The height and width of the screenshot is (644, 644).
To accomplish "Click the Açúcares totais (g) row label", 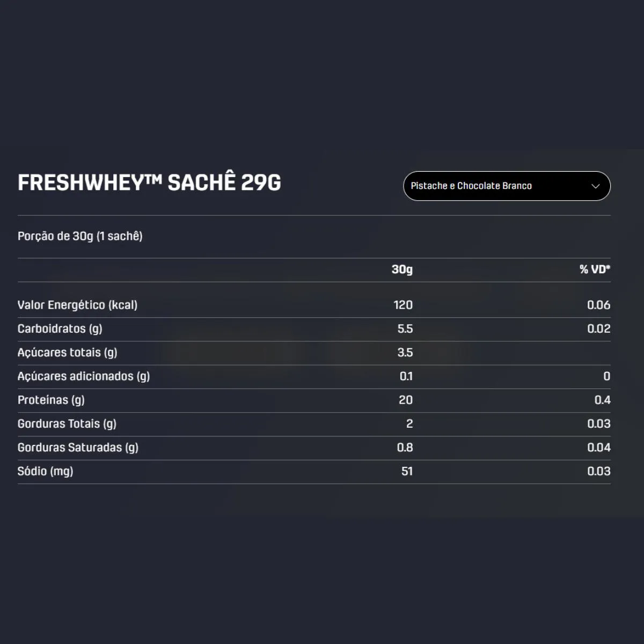I will pos(67,353).
